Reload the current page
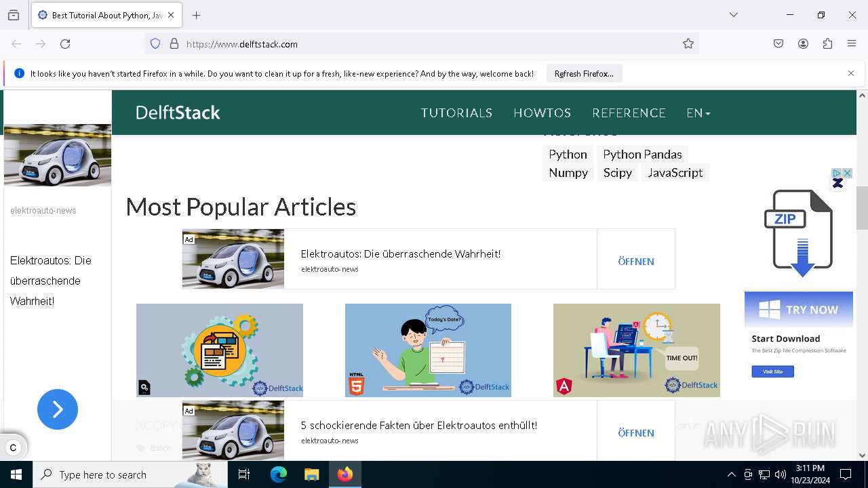The image size is (868, 488). [x=65, y=44]
